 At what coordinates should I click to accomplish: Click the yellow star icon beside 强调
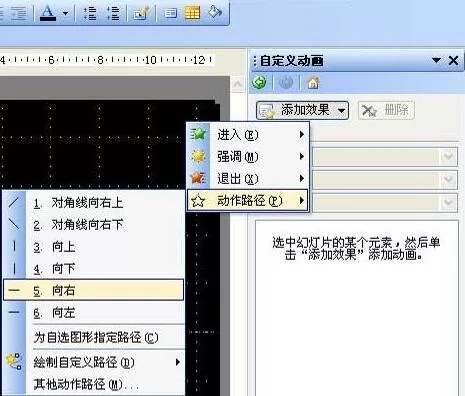click(x=198, y=156)
